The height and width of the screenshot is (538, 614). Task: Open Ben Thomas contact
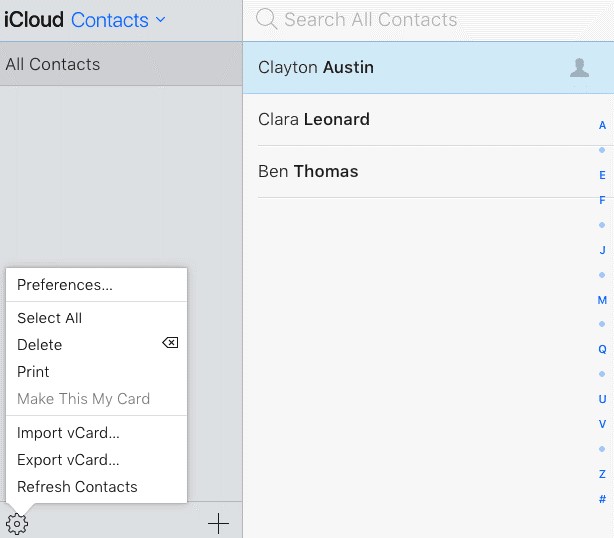tap(428, 172)
